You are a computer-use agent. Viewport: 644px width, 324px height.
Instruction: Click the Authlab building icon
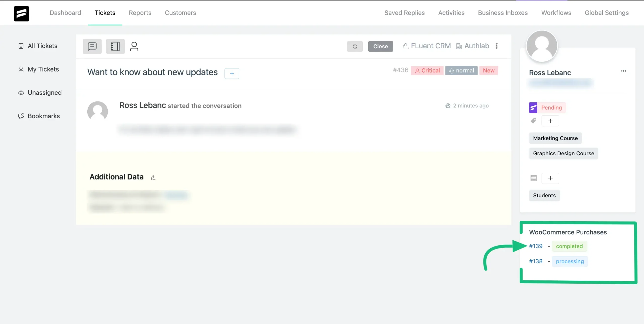pyautogui.click(x=459, y=46)
